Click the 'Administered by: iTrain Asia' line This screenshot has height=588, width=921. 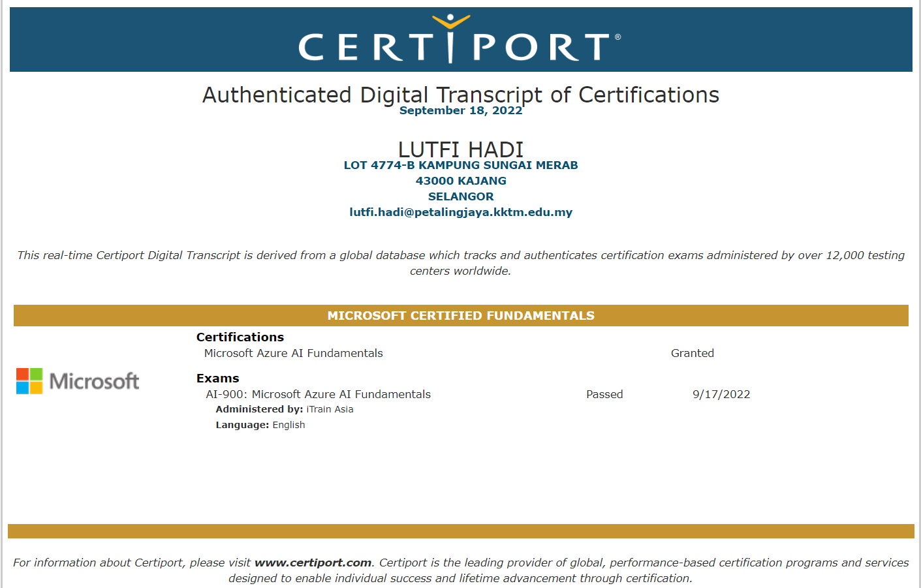pyautogui.click(x=284, y=409)
